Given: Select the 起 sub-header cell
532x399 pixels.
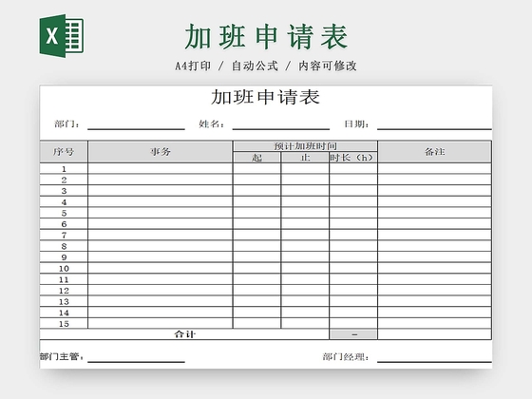Looking at the screenshot, I should (256, 158).
